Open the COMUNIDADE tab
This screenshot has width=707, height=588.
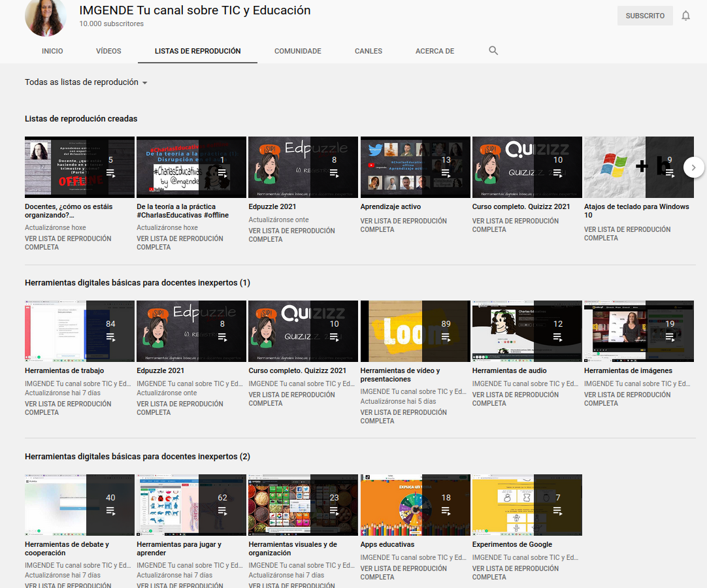point(297,51)
